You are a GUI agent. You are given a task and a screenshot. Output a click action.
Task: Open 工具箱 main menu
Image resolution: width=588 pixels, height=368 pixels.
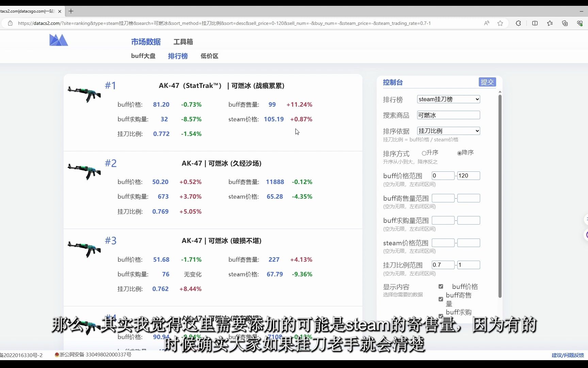pos(183,42)
